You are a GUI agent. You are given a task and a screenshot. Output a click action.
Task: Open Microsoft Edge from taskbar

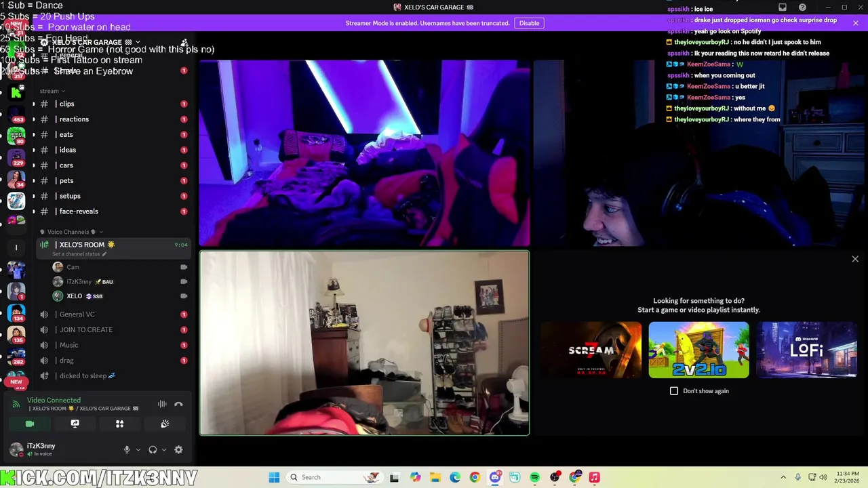coord(455,477)
